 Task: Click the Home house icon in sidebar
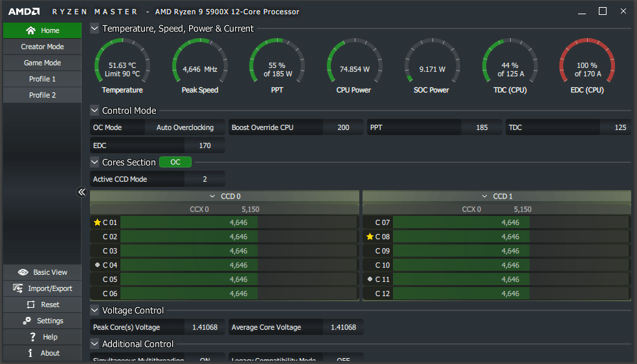[30, 30]
